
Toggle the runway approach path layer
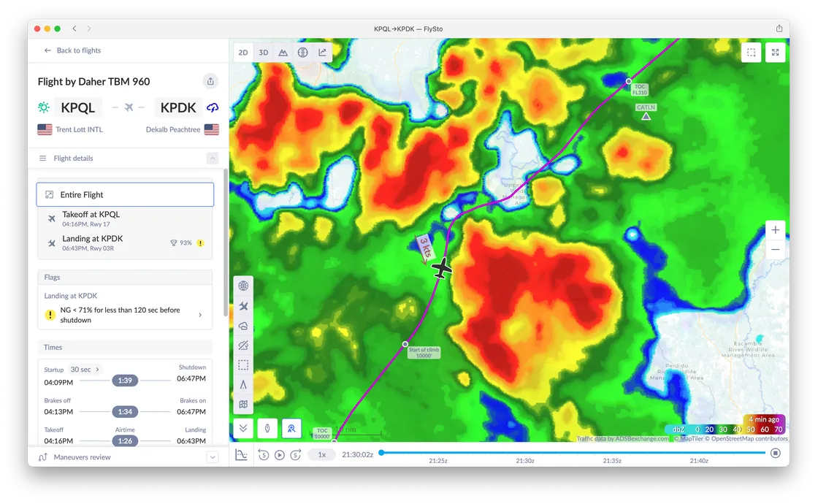click(x=243, y=385)
